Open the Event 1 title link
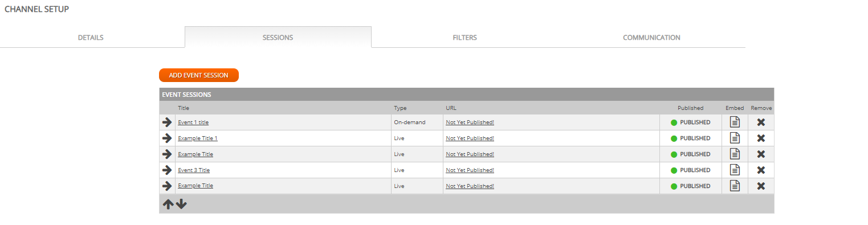868x225 pixels. pyautogui.click(x=193, y=122)
